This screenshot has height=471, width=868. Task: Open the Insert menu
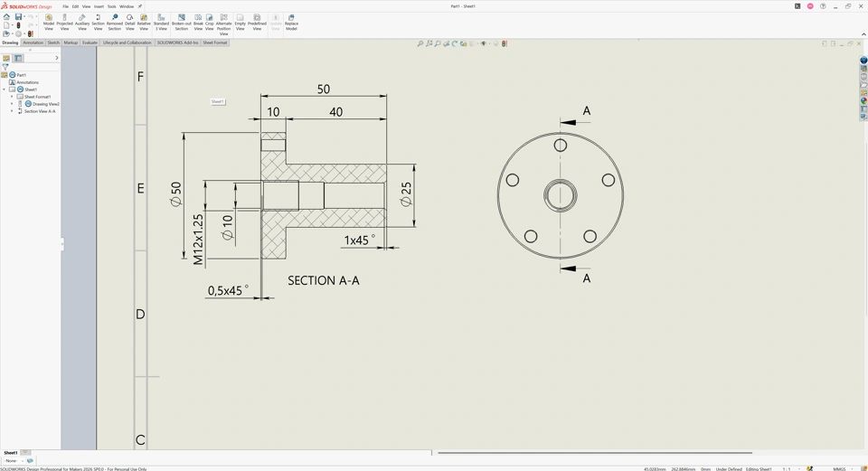99,6
